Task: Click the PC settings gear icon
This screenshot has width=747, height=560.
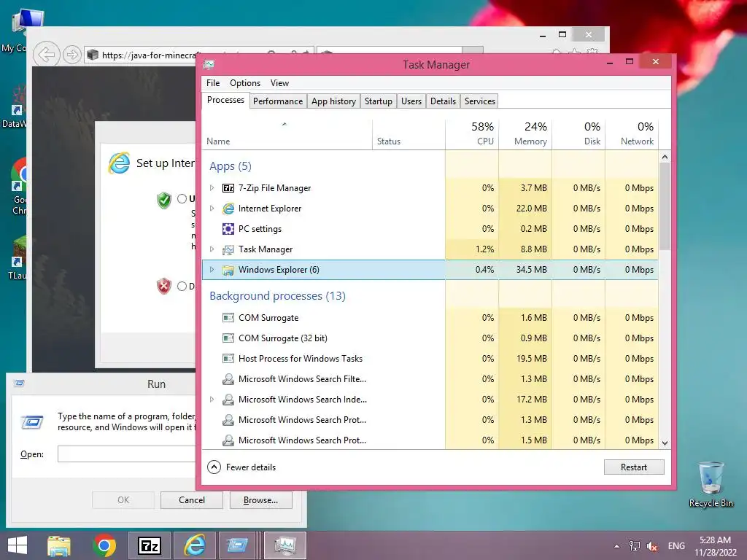Action: 228,229
